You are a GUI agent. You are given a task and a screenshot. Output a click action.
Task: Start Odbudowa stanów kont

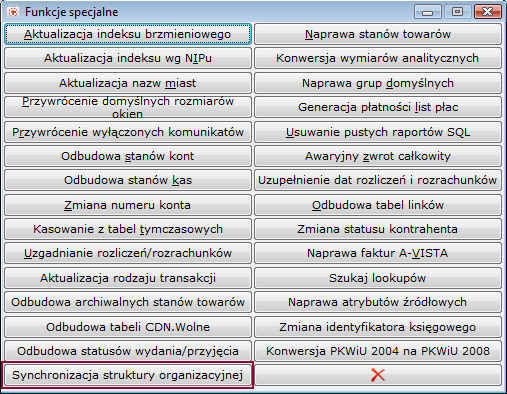point(128,156)
